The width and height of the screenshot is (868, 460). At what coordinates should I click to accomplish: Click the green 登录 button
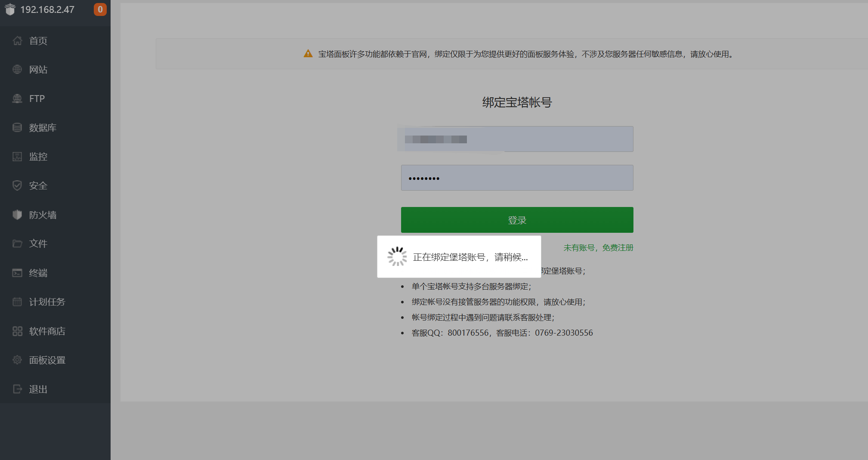point(517,220)
